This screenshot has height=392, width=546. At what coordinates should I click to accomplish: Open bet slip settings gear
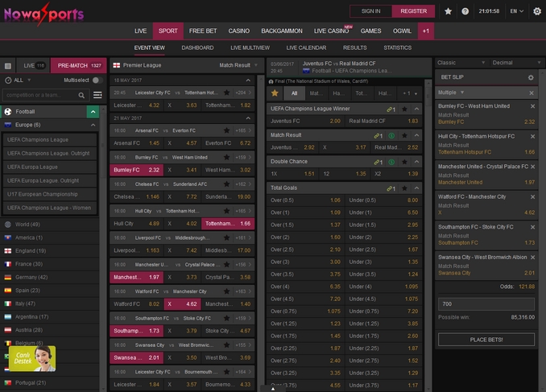pos(531,77)
